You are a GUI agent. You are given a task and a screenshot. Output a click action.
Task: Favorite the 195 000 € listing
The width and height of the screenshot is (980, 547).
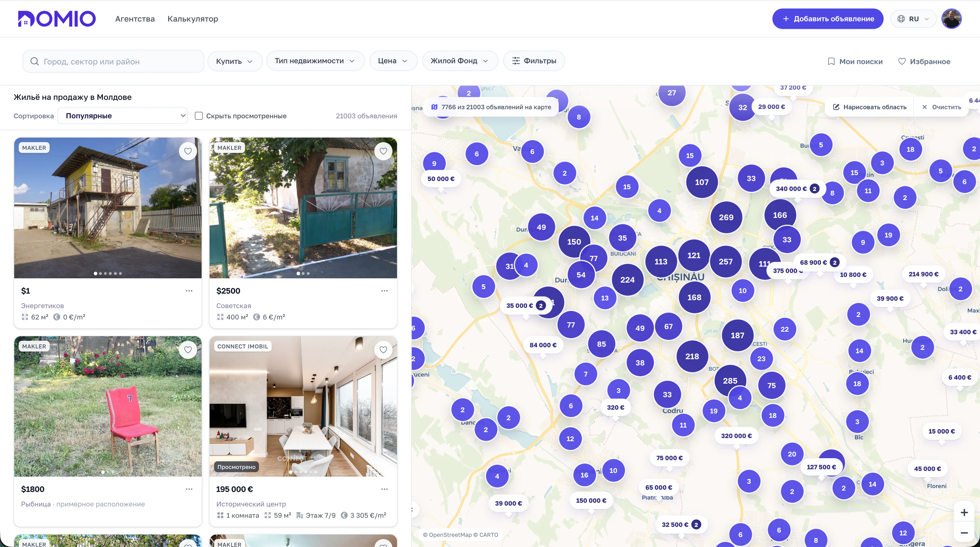(x=383, y=350)
